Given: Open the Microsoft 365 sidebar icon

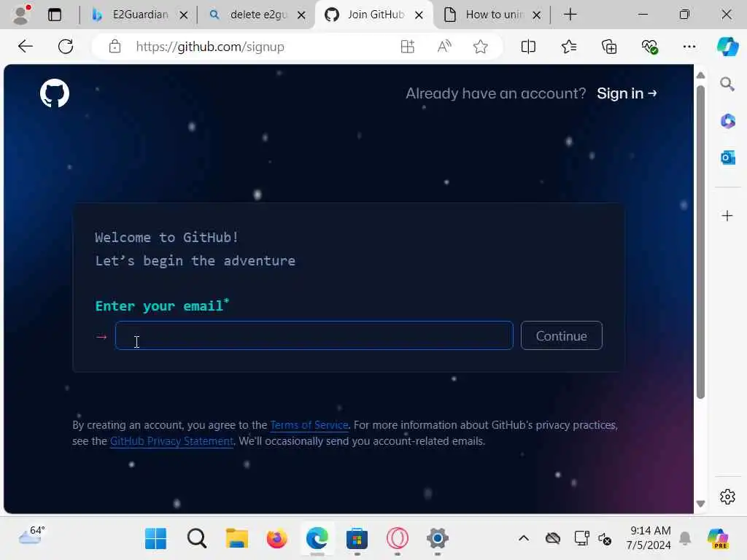Looking at the screenshot, I should (x=727, y=121).
